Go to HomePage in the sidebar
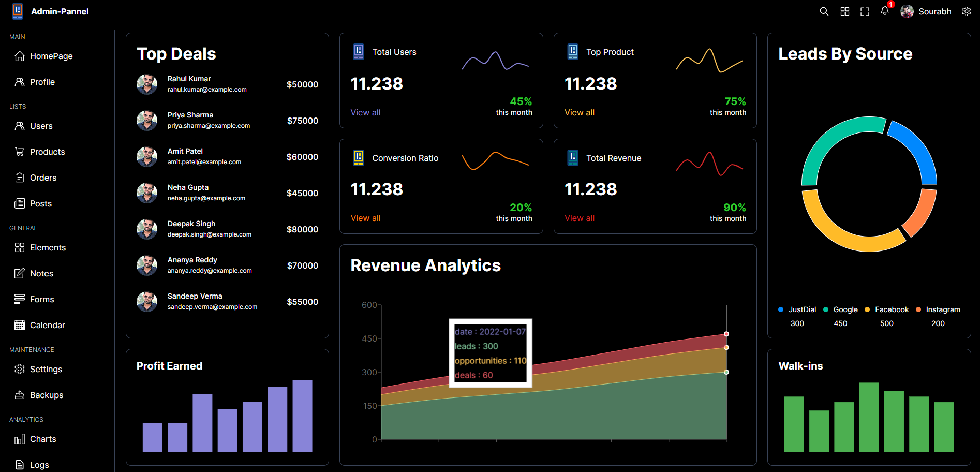This screenshot has height=472, width=980. pos(51,56)
